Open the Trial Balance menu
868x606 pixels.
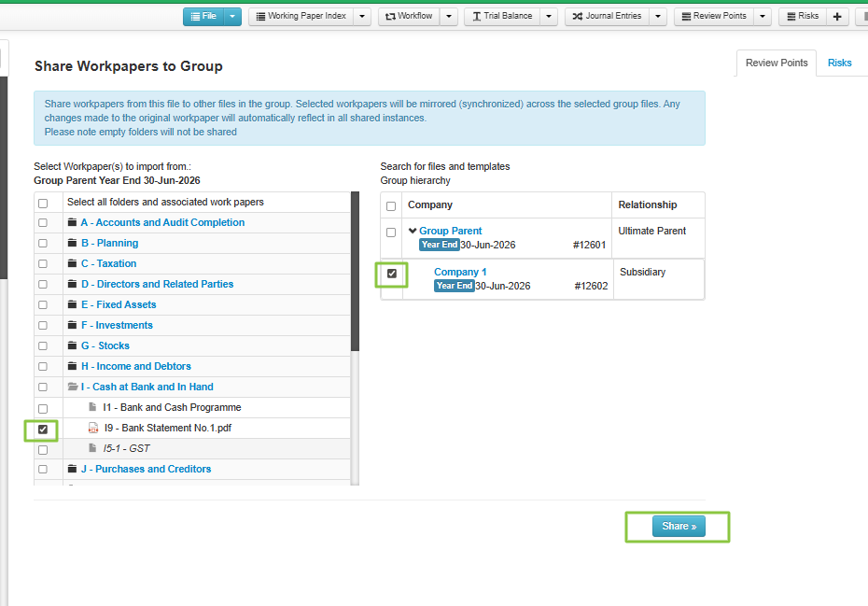click(502, 16)
